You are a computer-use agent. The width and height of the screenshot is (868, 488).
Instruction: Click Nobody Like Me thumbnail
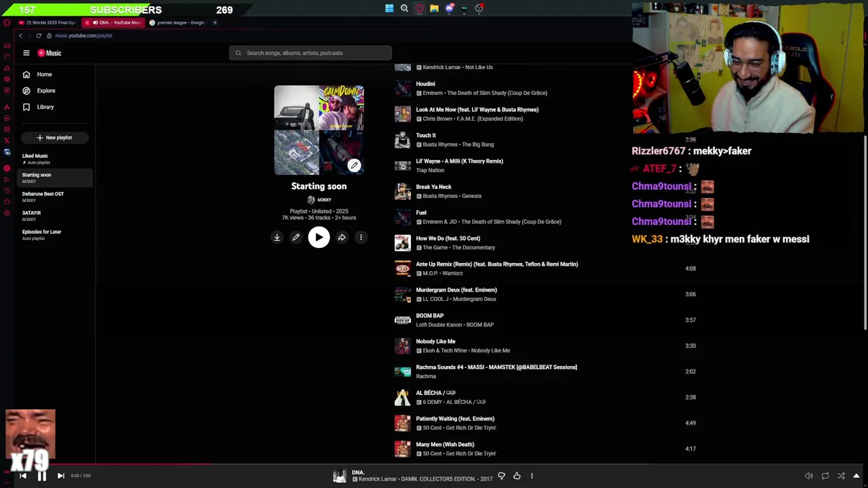[403, 346]
